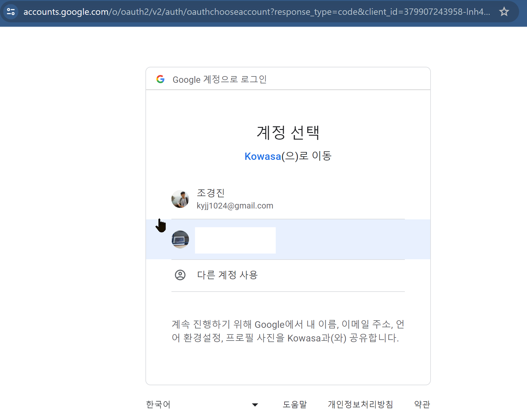Open the 개인정보처리방침 privacy link
Screen dimensions: 527x420
click(360, 404)
